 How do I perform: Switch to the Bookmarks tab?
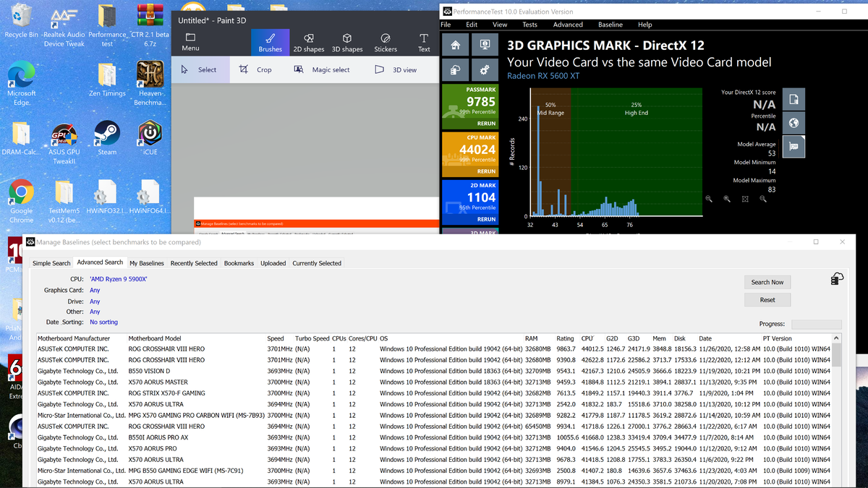(239, 263)
